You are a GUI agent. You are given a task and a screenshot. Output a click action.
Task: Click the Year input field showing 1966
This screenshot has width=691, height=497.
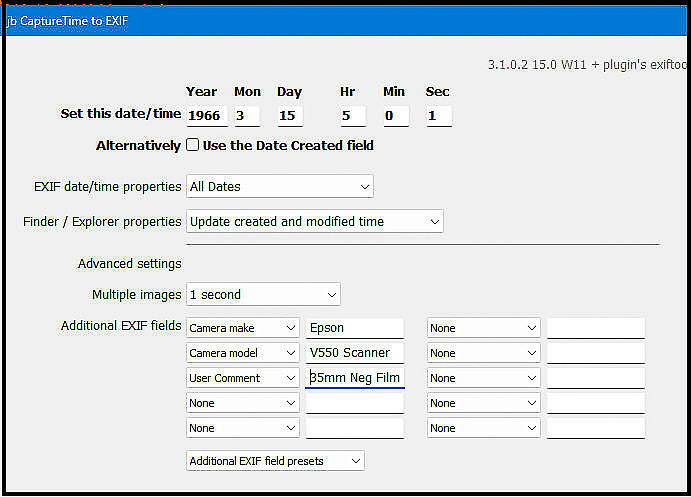[207, 116]
